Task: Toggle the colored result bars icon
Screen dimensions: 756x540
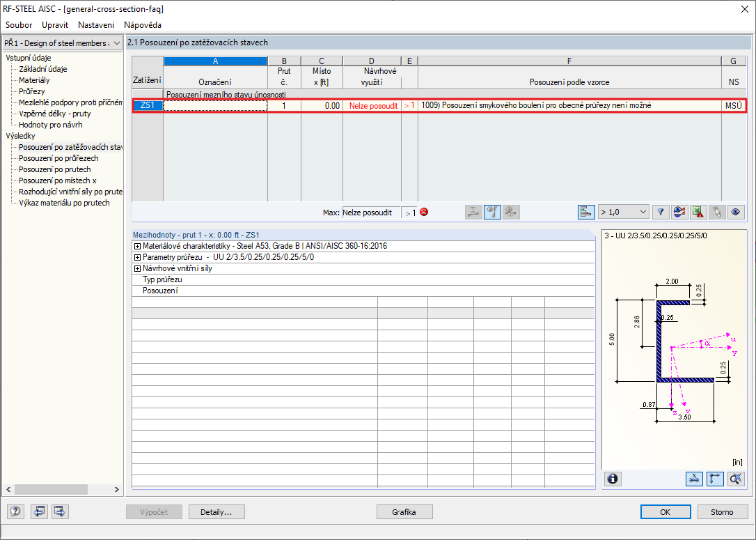Action: click(x=586, y=212)
